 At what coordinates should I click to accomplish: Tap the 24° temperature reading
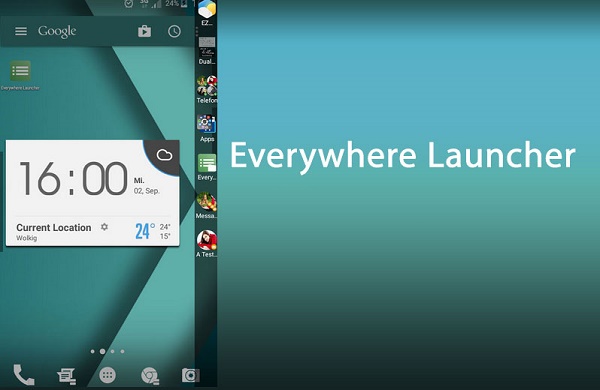[x=145, y=231]
